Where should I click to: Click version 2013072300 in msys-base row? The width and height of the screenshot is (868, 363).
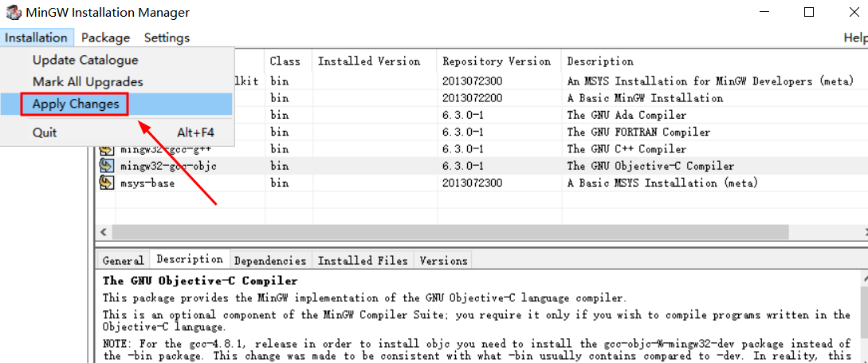click(472, 183)
